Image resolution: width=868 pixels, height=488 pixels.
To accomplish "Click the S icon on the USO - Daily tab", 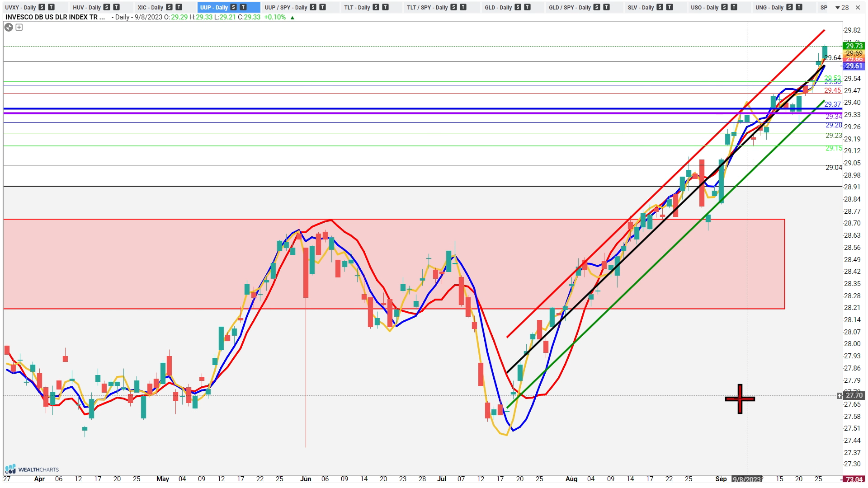I will (x=724, y=7).
